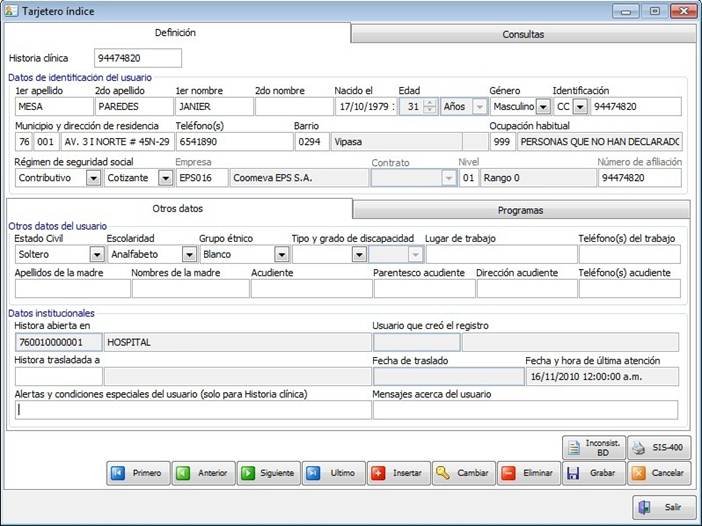Screen dimensions: 702x526
Task: Open the Programas tab
Action: point(521,210)
